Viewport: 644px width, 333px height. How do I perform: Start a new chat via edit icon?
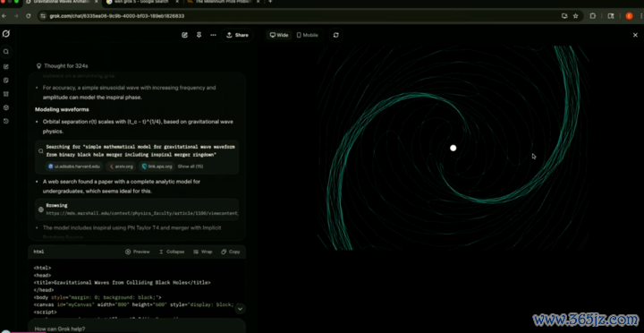(185, 35)
